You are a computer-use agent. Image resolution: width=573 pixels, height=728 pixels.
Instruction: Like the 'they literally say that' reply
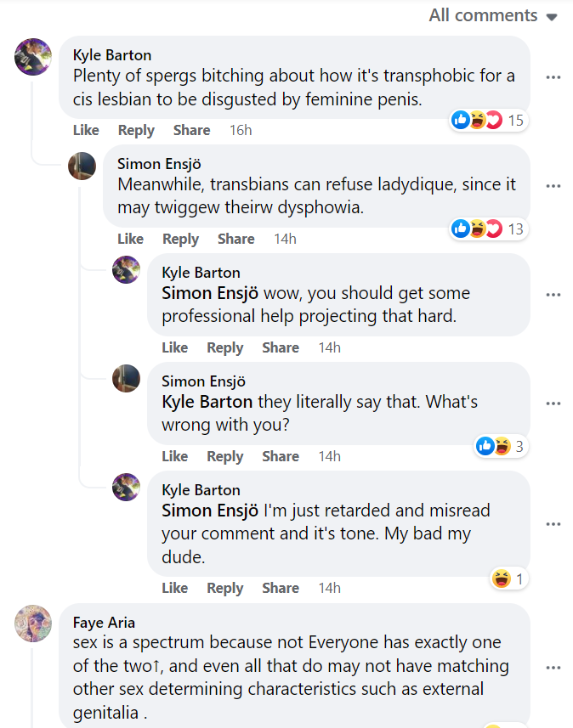pos(175,456)
